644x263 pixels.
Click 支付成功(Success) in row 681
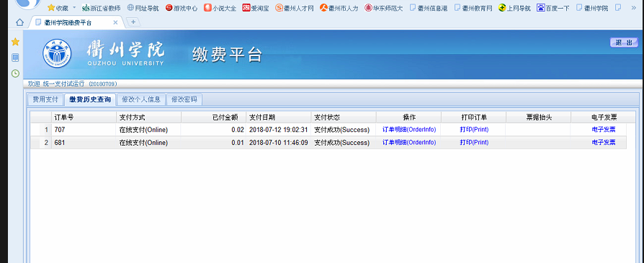point(341,143)
